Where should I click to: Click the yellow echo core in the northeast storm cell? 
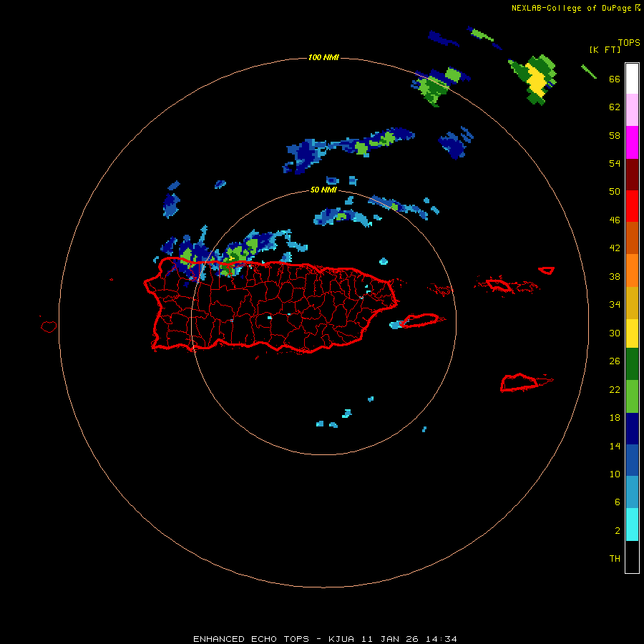coord(537,79)
